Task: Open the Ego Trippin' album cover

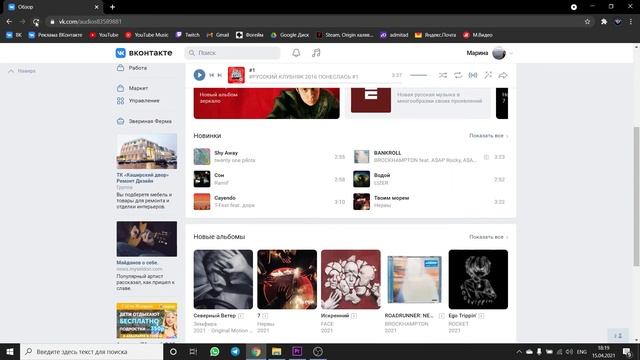Action: (x=478, y=280)
